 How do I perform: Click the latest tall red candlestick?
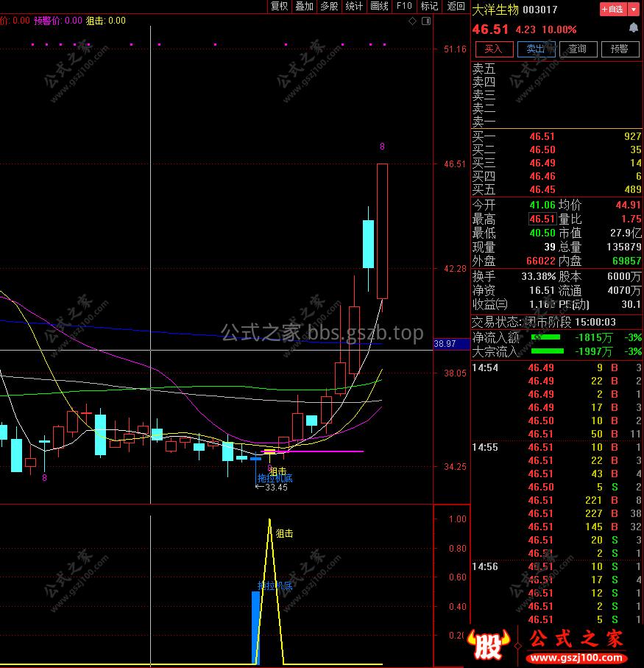click(x=382, y=231)
